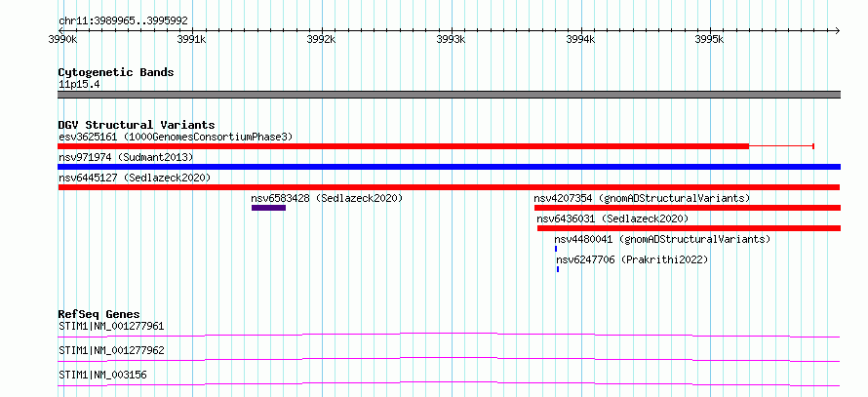868x397 pixels.
Task: Click the nsv6247706 (Prakrithi2022) label
Action: tap(632, 259)
